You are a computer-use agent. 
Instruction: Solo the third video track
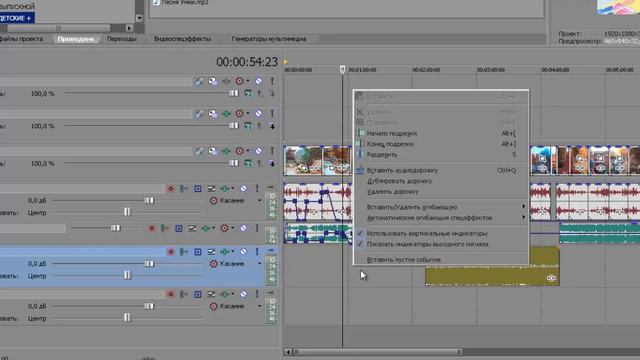(x=272, y=151)
